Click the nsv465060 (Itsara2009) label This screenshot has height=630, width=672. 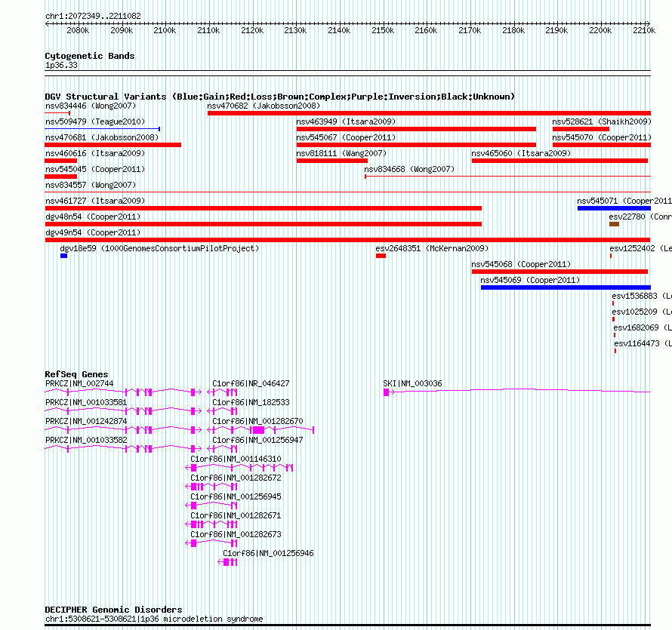(x=521, y=153)
